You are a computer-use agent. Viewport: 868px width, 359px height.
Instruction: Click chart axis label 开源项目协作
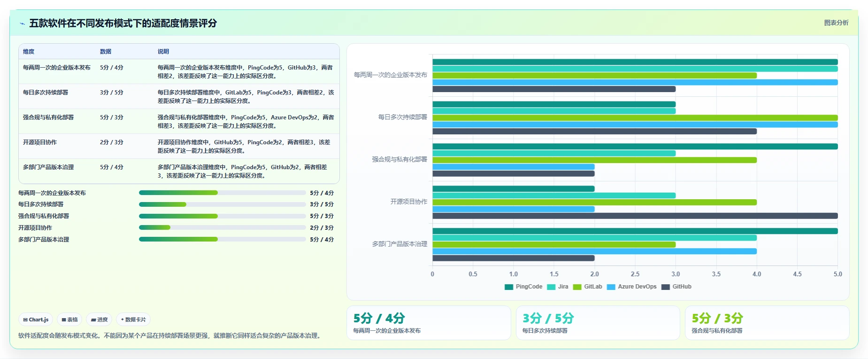pyautogui.click(x=409, y=202)
